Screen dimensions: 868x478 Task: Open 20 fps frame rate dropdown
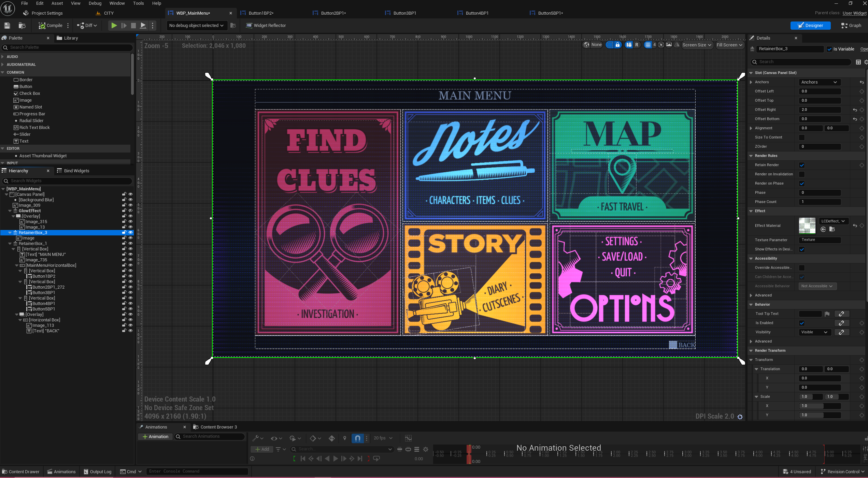coord(383,438)
